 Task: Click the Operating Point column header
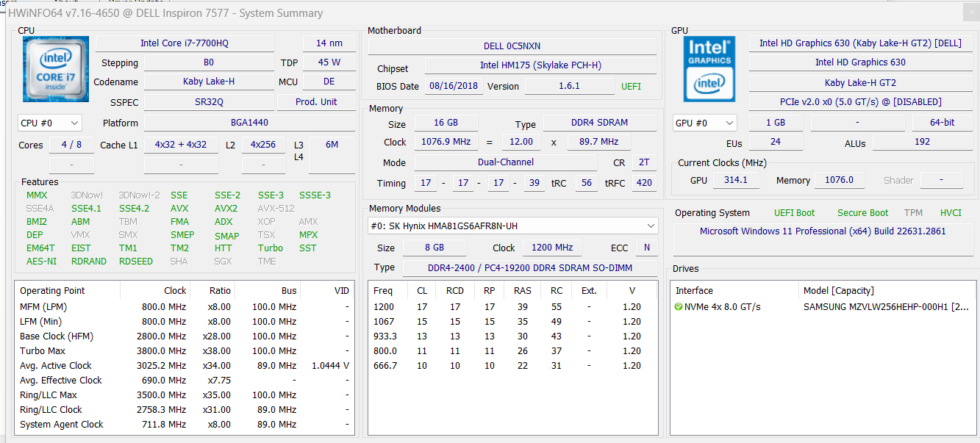click(53, 290)
